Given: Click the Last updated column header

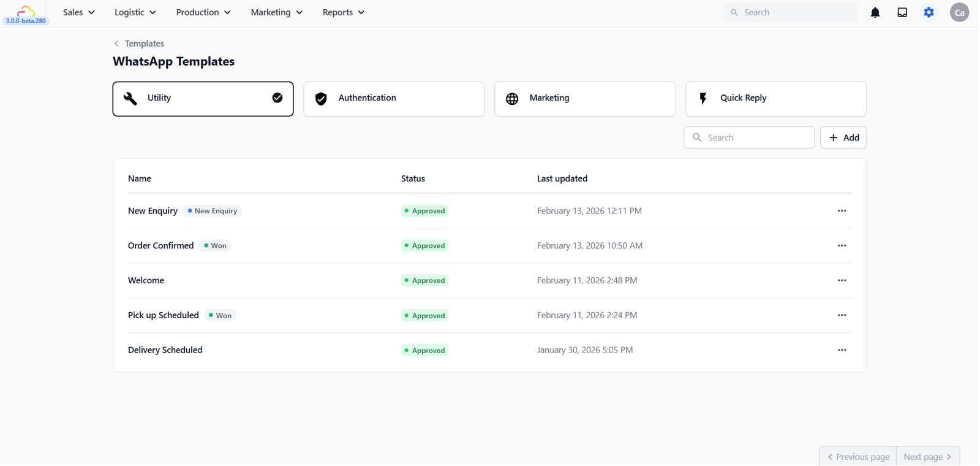Looking at the screenshot, I should 562,178.
